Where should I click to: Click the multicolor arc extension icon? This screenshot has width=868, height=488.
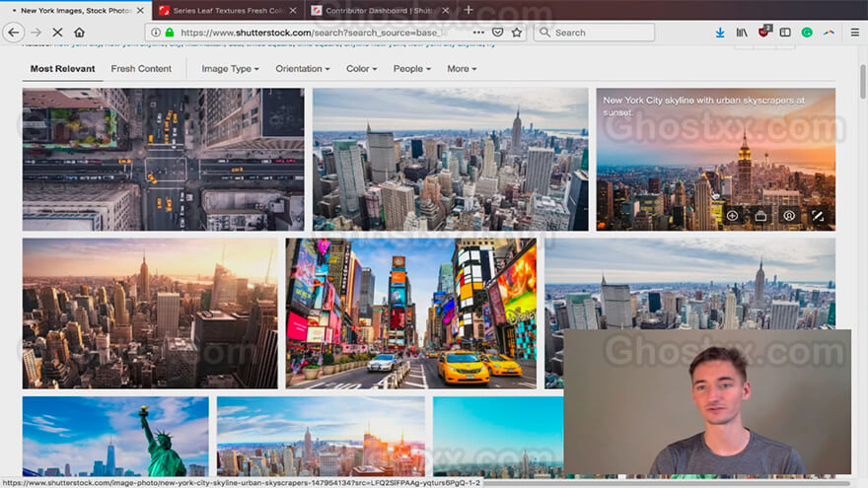829,33
